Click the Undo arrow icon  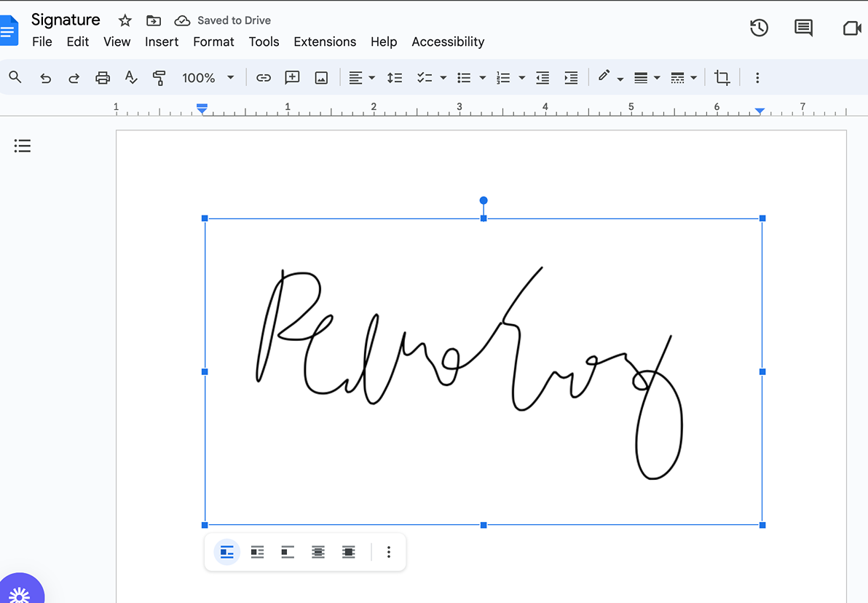click(46, 78)
